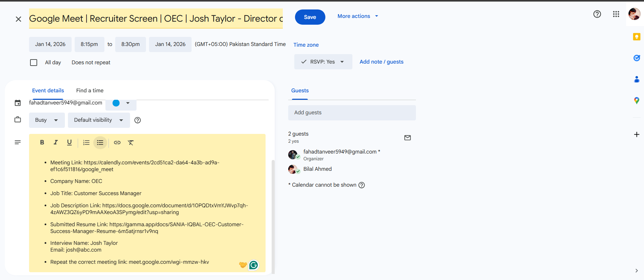Click the description scrollbar
The width and height of the screenshot is (644, 280).
tap(273, 216)
